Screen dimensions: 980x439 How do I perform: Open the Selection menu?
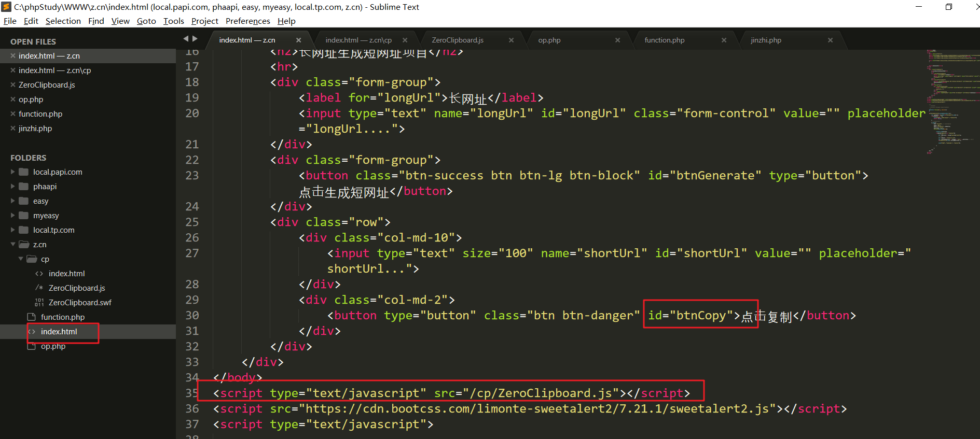coord(63,21)
